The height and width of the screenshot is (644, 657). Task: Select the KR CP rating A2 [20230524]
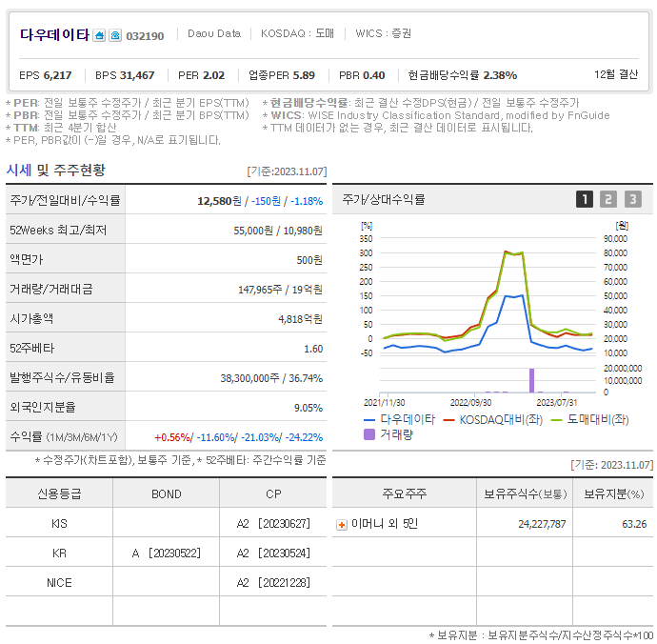pos(273,553)
